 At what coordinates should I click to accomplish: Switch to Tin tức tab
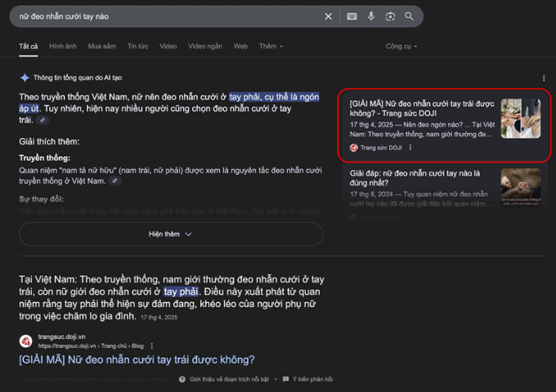point(137,47)
